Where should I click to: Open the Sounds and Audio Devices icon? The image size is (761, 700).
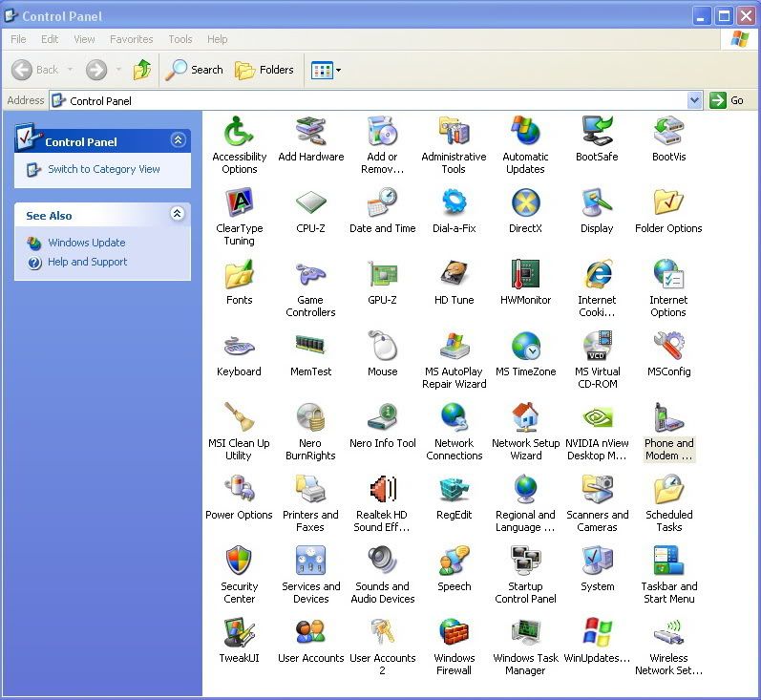(383, 561)
